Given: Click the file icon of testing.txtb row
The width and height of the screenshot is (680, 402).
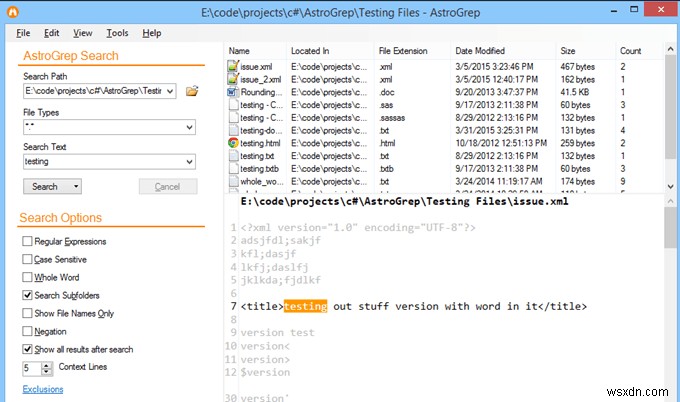Looking at the screenshot, I should 233,169.
